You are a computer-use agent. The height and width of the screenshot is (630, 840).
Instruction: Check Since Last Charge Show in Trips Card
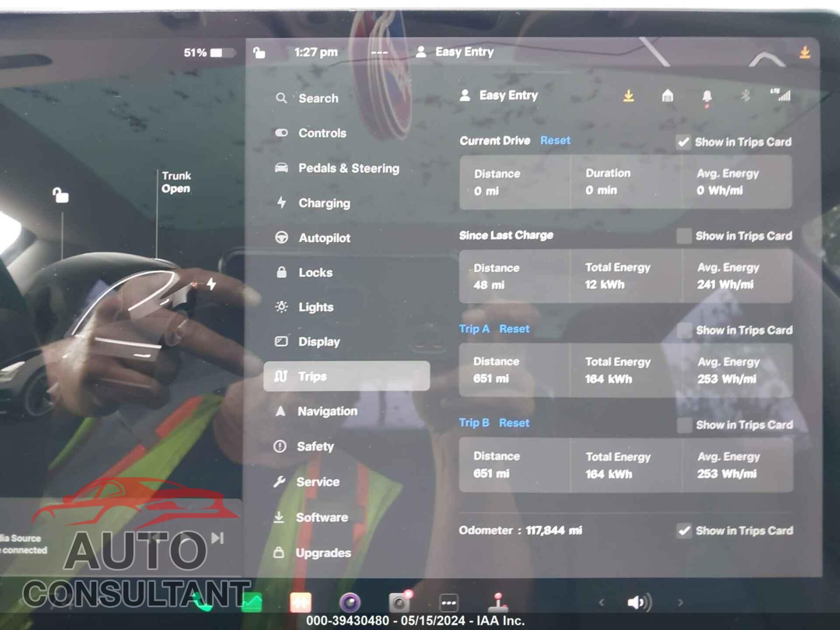(x=684, y=236)
